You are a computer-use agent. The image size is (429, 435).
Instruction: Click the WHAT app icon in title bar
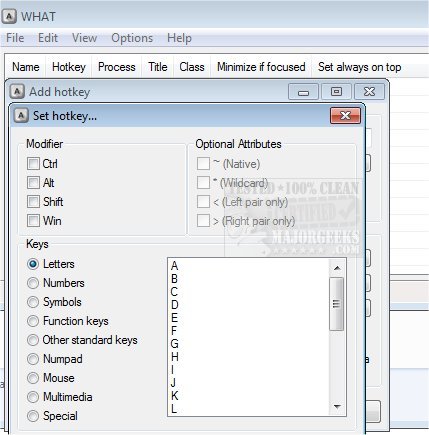[9, 16]
